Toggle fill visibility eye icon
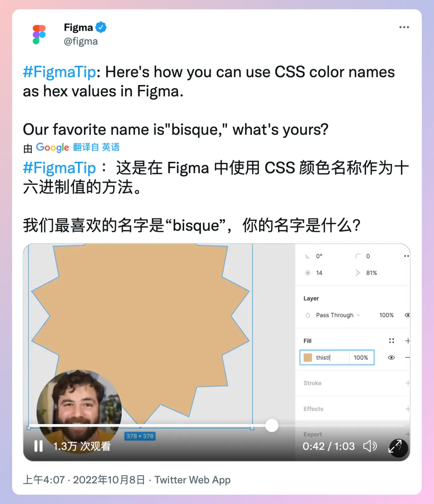 (391, 357)
